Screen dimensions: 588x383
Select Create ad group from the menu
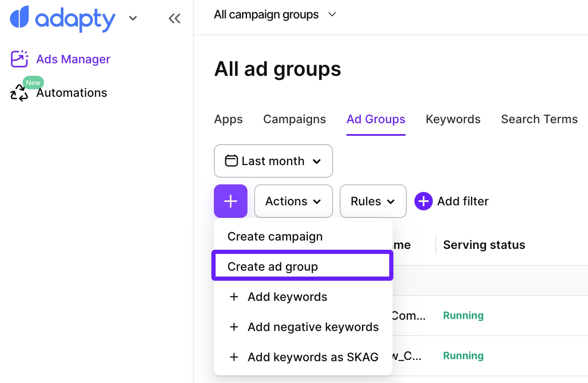click(x=272, y=266)
